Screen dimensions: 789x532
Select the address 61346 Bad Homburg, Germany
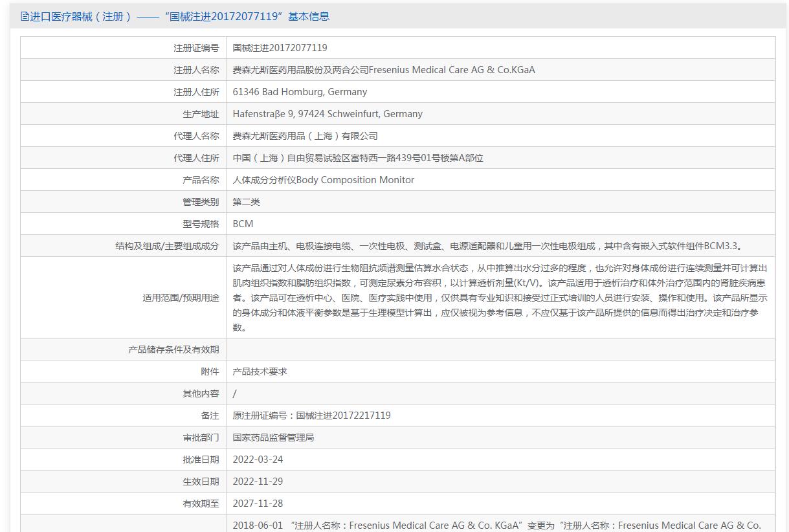(x=300, y=92)
